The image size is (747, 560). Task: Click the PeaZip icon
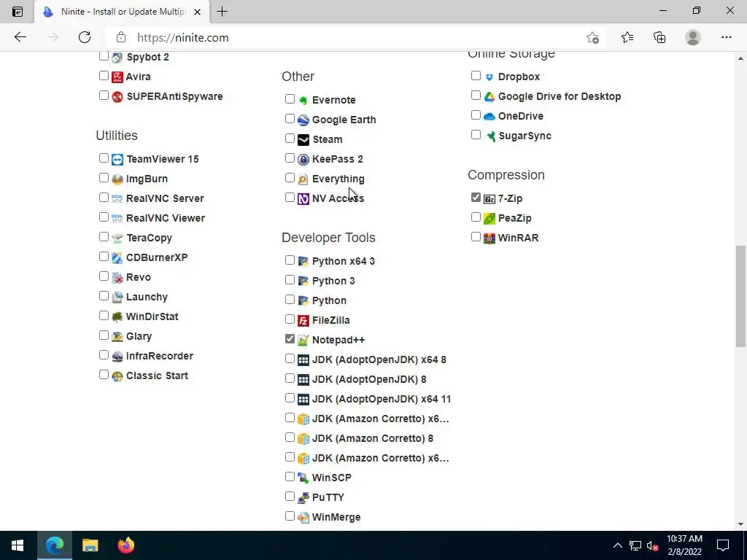[x=489, y=219]
